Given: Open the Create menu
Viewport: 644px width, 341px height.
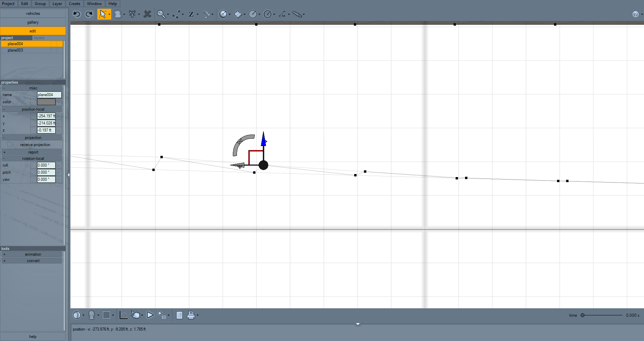Looking at the screenshot, I should (x=74, y=4).
